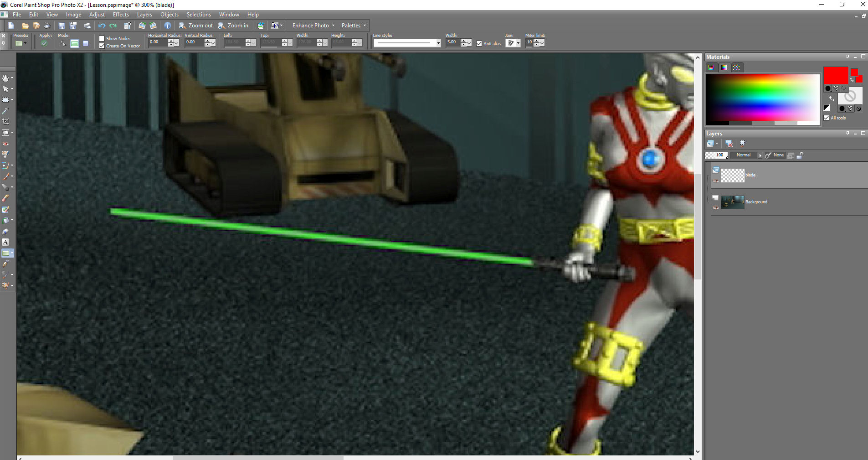Screen dimensions: 868x460
Task: Open the Layers menu
Action: tap(144, 15)
